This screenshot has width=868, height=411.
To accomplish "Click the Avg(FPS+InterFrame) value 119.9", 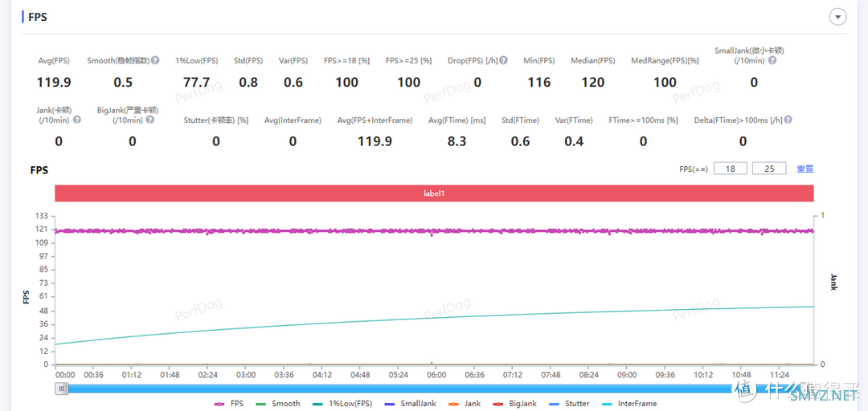I will click(x=375, y=141).
